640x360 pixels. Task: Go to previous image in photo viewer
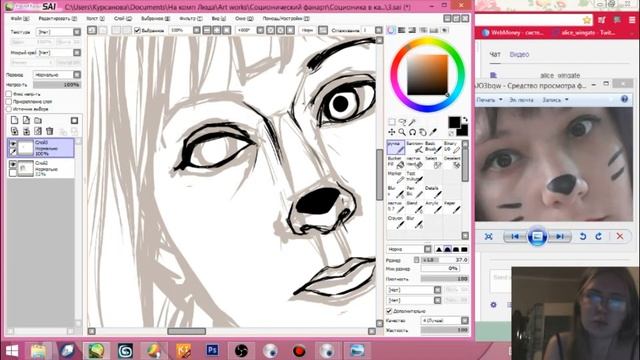[515, 236]
